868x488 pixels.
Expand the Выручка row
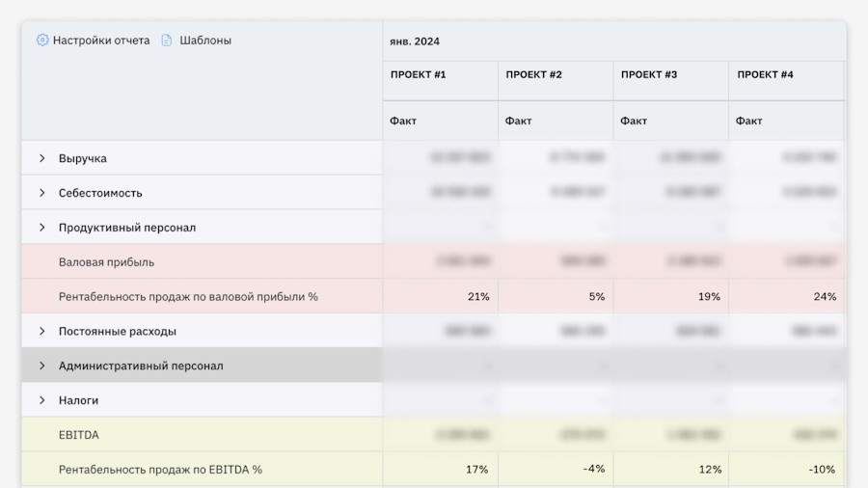coord(42,158)
